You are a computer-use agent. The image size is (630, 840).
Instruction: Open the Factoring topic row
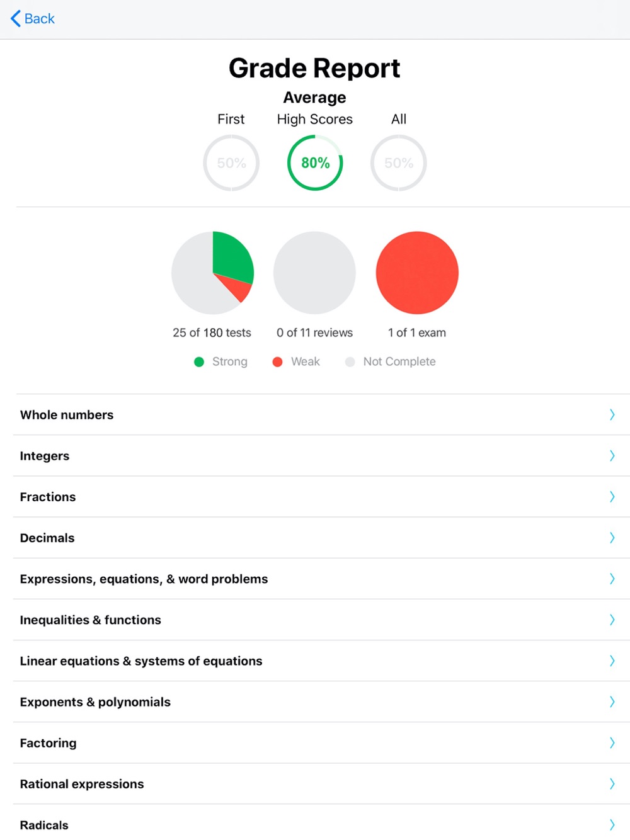[321, 743]
